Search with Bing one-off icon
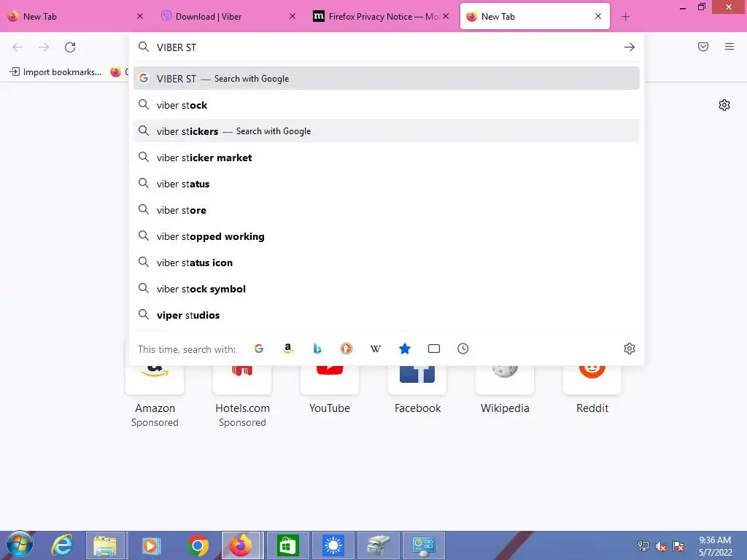 pyautogui.click(x=317, y=349)
